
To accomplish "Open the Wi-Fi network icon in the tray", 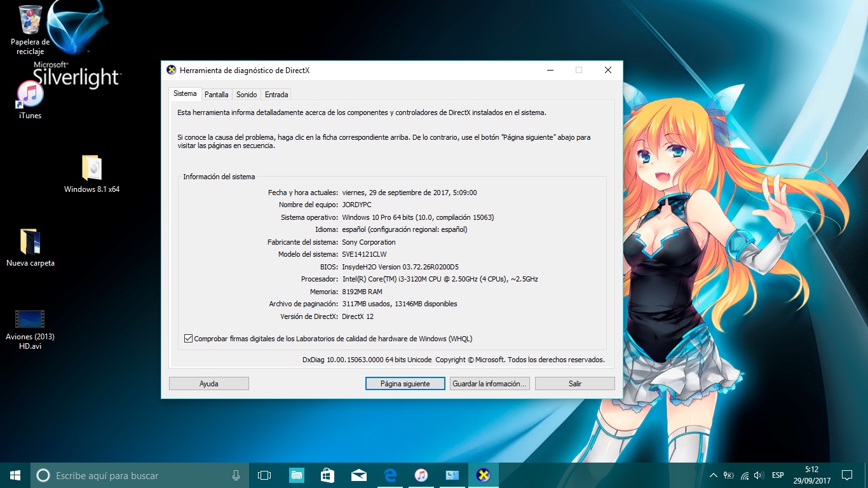I will 743,475.
